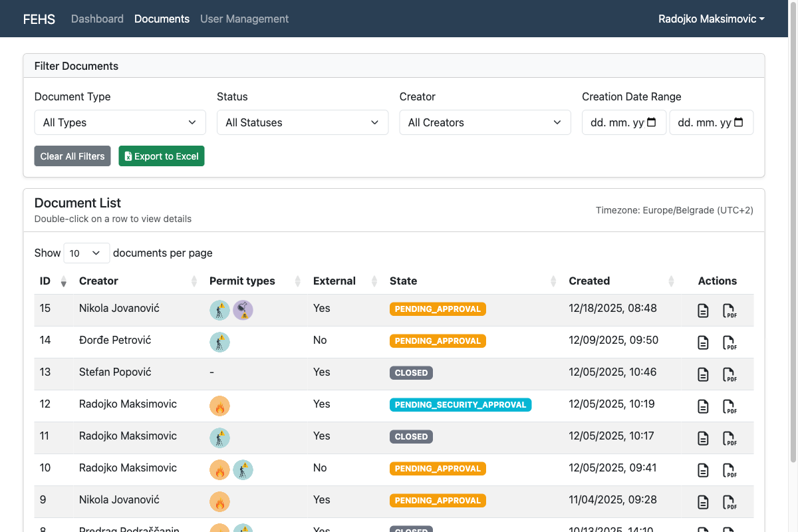Click the Export to Excel button

[x=161, y=156]
